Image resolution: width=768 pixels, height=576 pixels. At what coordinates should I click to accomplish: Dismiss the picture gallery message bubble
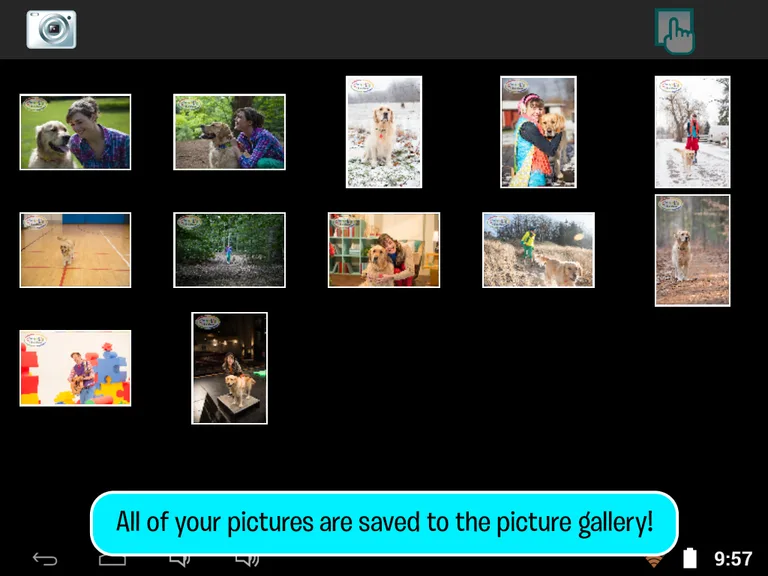coord(384,523)
